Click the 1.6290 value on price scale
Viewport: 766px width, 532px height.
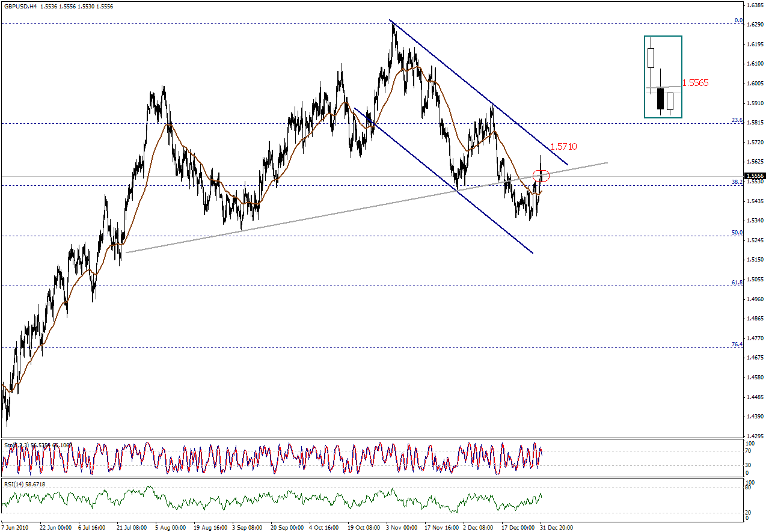click(755, 25)
